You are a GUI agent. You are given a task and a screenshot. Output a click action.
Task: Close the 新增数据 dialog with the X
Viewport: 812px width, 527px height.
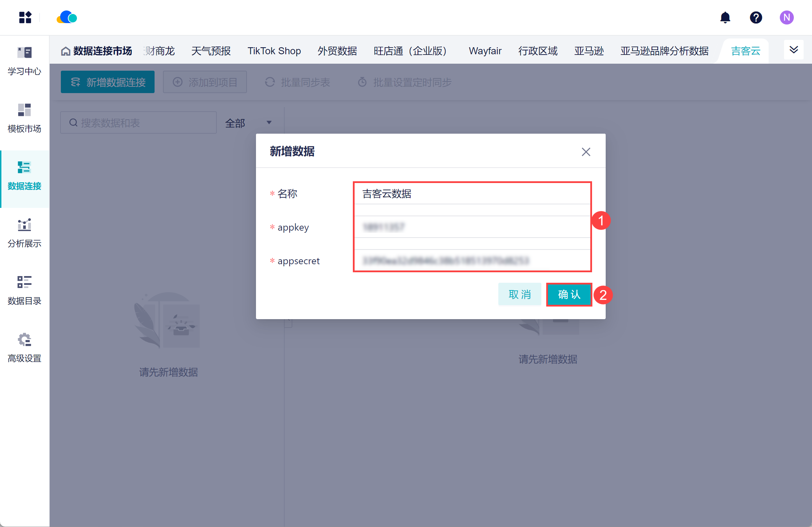(586, 152)
